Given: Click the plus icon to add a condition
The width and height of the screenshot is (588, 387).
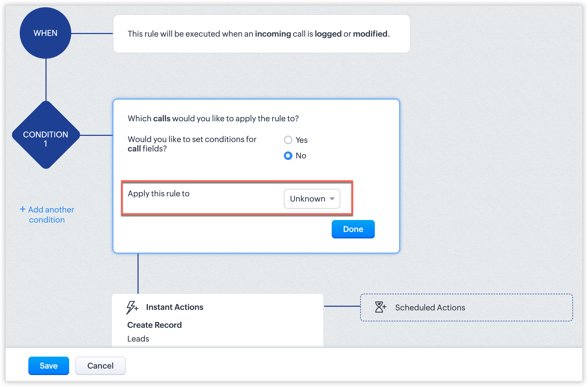Looking at the screenshot, I should click(23, 209).
